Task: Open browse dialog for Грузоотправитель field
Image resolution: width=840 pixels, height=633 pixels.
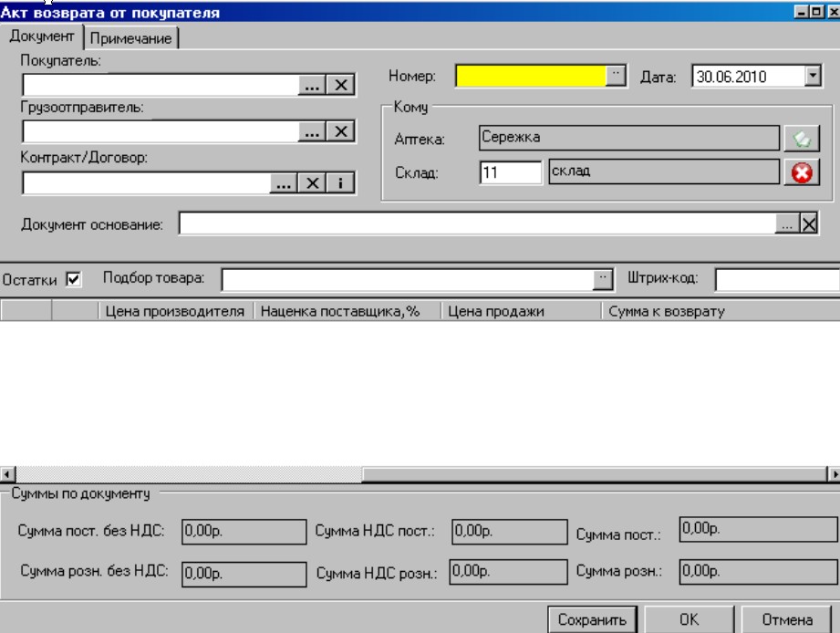Action: point(312,132)
